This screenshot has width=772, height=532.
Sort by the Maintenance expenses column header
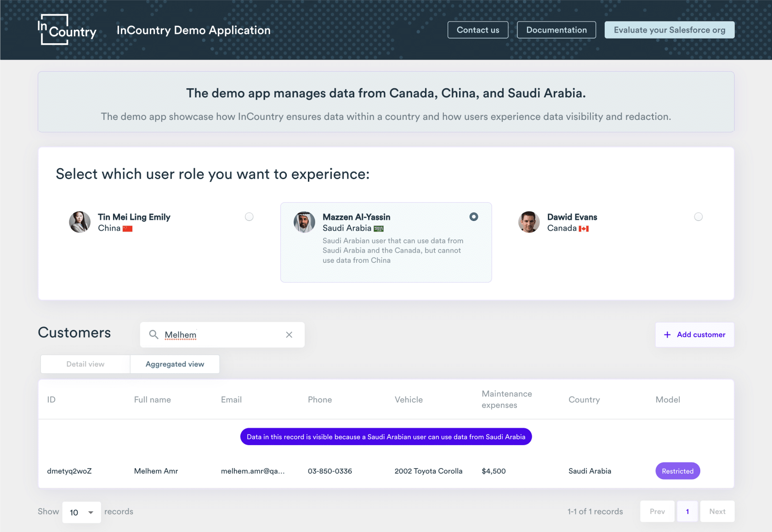pos(506,399)
